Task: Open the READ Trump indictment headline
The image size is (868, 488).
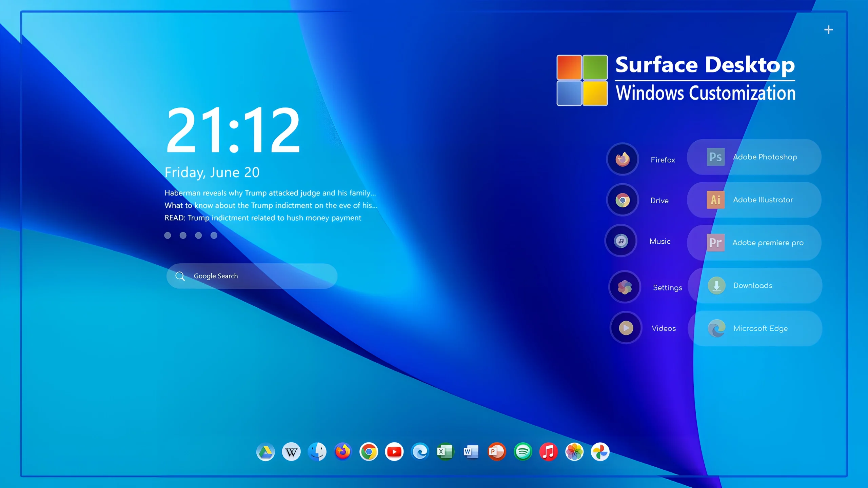Action: pyautogui.click(x=263, y=218)
